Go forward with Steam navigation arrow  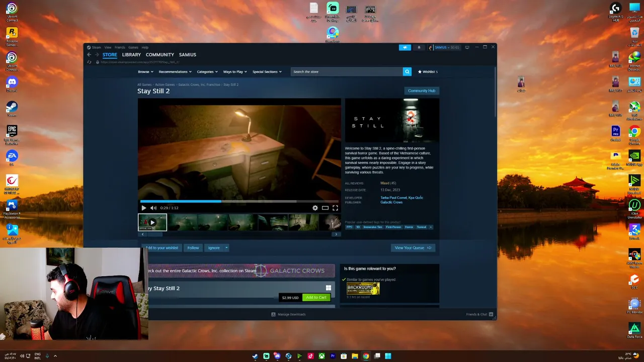tap(97, 54)
